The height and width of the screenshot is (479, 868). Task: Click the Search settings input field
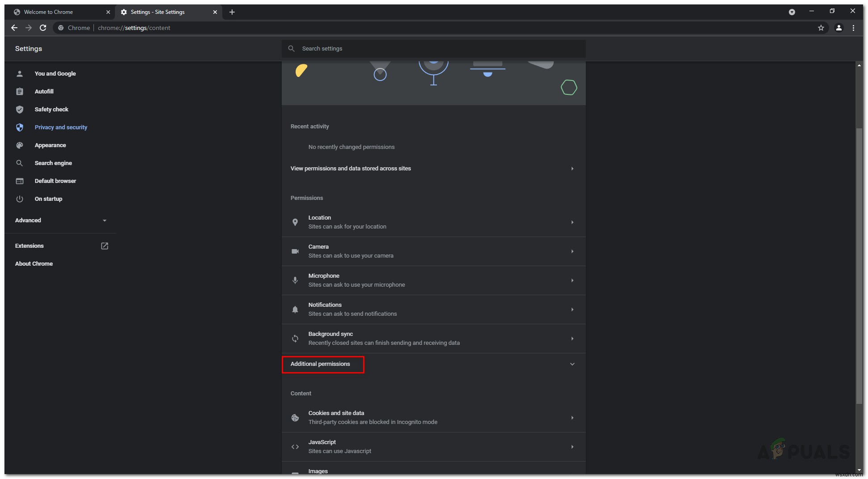[434, 48]
